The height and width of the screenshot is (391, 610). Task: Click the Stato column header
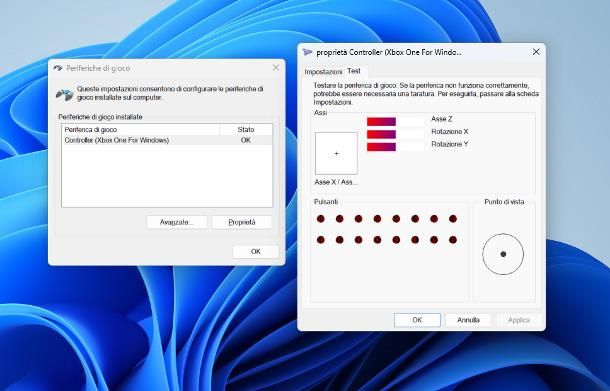point(245,130)
